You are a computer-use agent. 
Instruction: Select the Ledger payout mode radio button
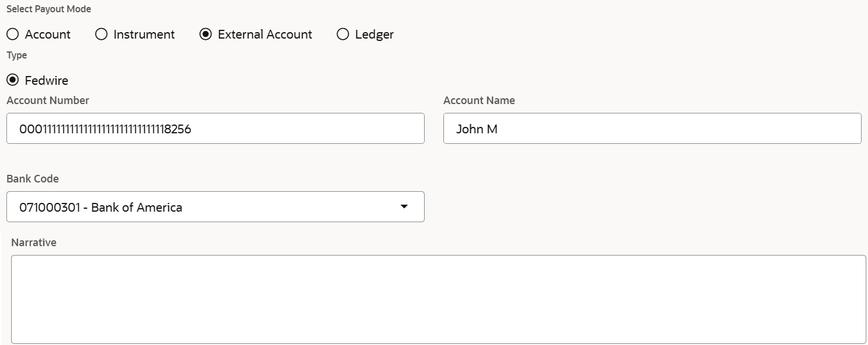tap(343, 34)
